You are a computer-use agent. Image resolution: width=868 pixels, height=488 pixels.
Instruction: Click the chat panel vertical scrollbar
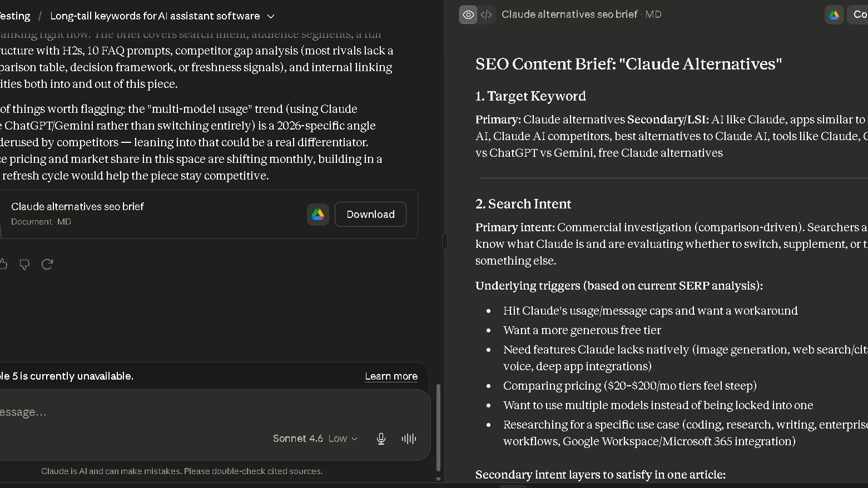tap(438, 427)
